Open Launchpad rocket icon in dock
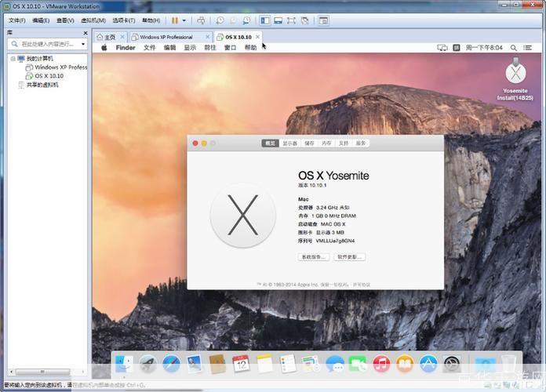This screenshot has height=392, width=546. [147, 364]
